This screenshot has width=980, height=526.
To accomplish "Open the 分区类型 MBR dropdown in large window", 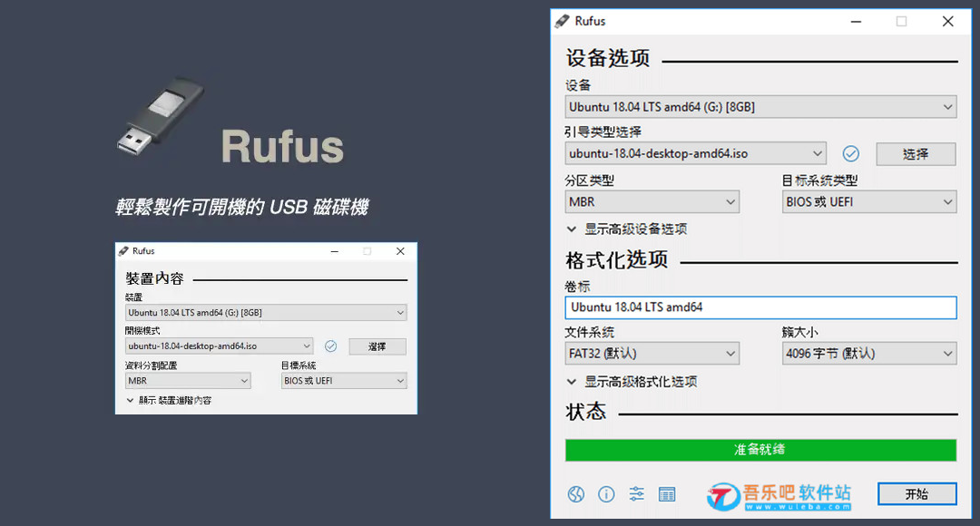I will tap(652, 201).
